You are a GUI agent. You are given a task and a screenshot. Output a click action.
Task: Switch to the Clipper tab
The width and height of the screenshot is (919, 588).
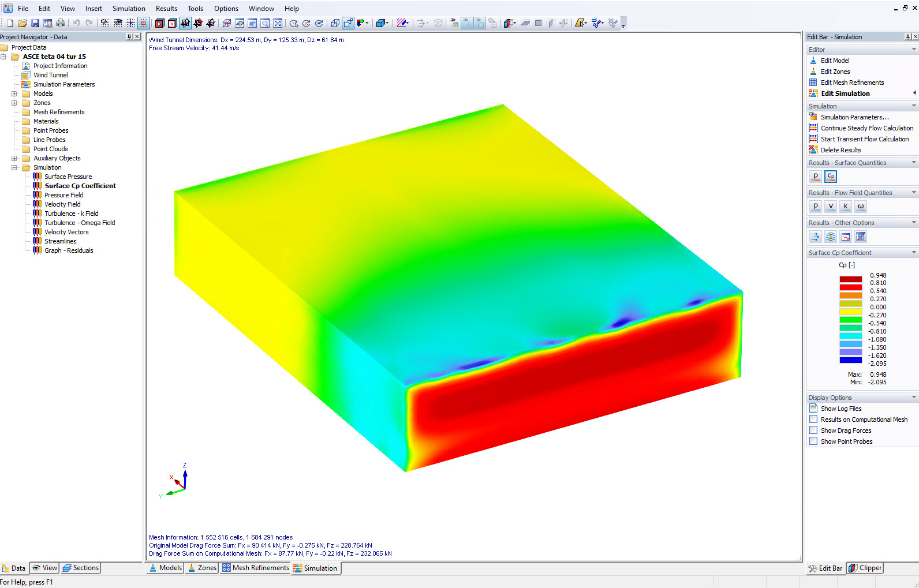pos(865,568)
